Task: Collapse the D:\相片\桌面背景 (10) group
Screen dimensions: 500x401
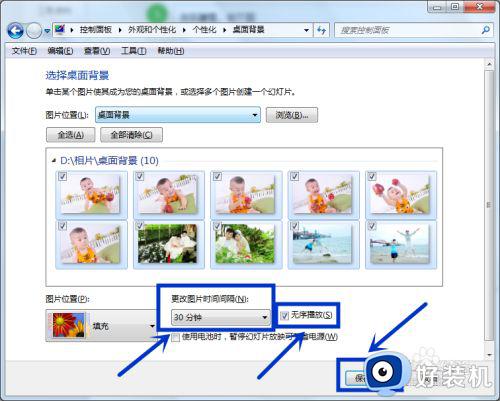Action: (x=54, y=161)
